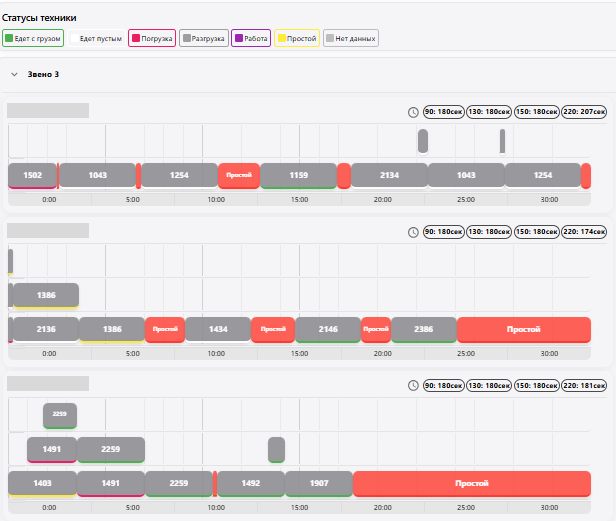Toggle the 'Нет данных' status filter

click(x=351, y=39)
